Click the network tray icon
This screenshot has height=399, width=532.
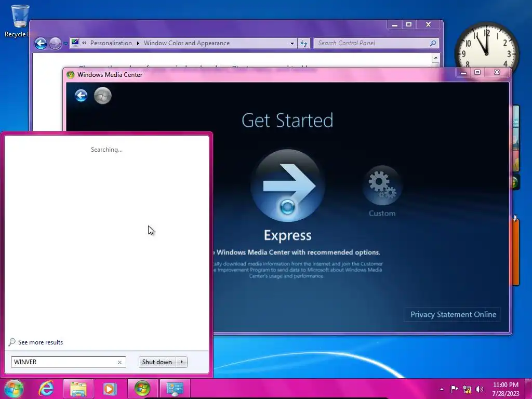click(x=467, y=390)
